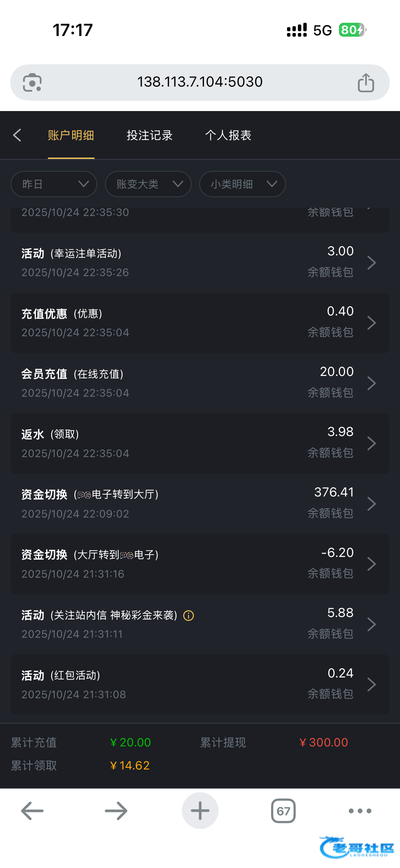Tap the share icon in address bar
The image size is (400, 868).
click(366, 83)
